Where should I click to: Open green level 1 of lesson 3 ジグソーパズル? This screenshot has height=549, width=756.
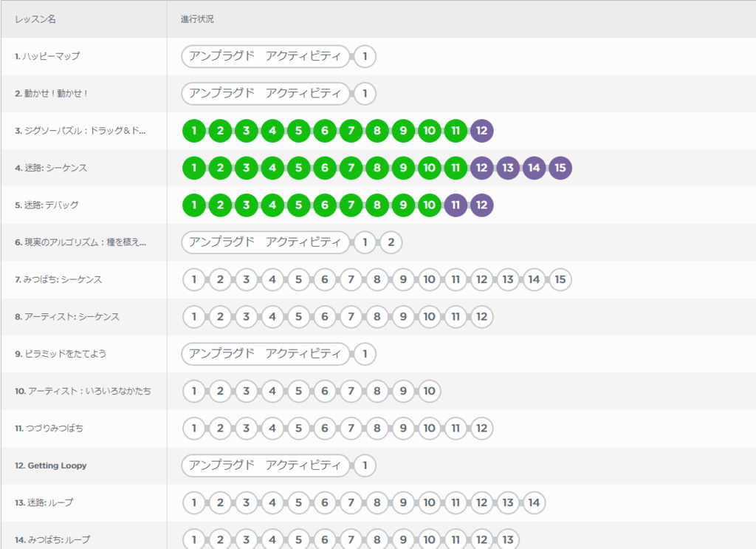point(194,131)
